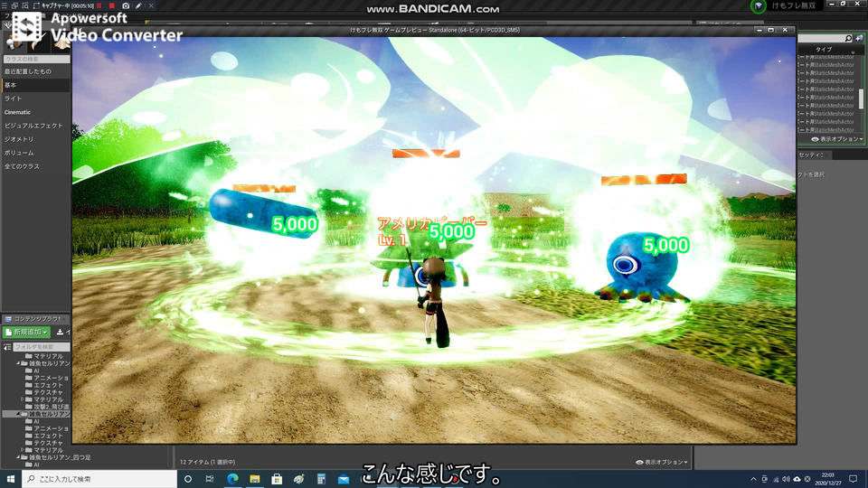Select the landscape mode icon
Screen dimensions: 868x488
click(x=60, y=43)
